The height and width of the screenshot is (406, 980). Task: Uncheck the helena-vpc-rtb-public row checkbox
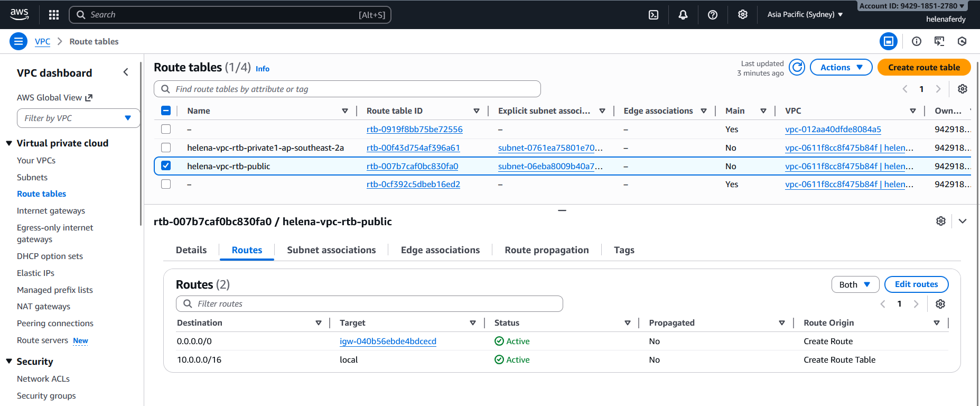[x=166, y=166]
